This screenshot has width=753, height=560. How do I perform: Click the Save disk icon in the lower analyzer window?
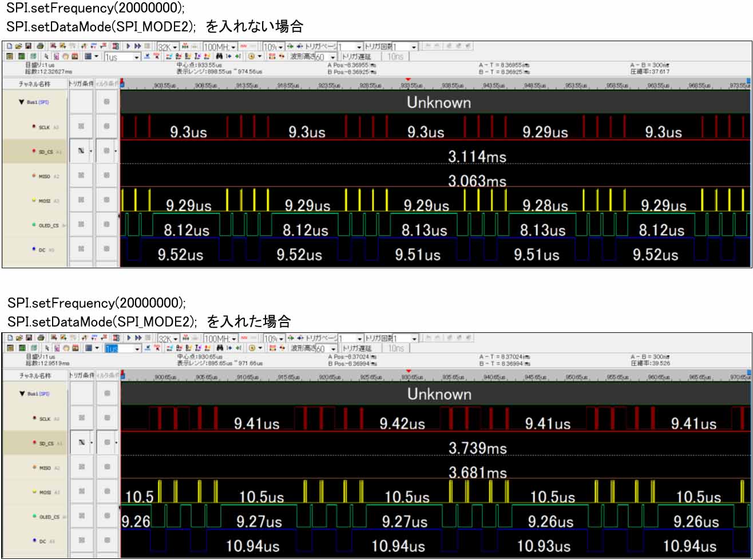(28, 338)
